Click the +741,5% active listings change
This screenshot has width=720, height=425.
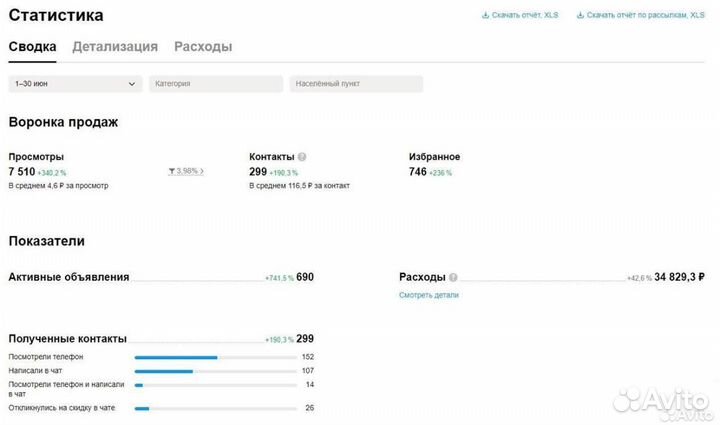tap(279, 278)
